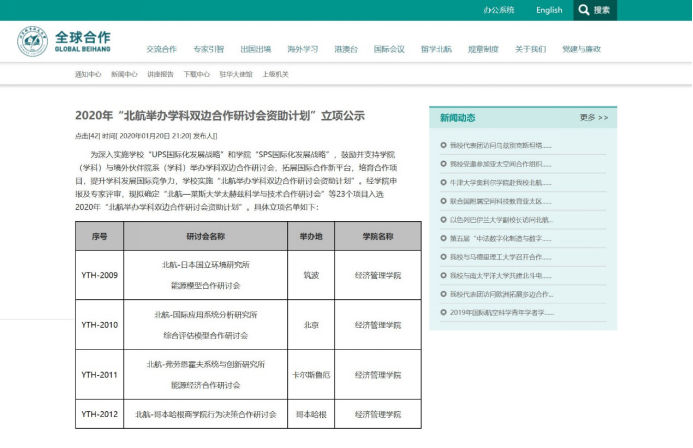This screenshot has height=448, width=693.
Task: Click the magnifier search icon
Action: 583,10
